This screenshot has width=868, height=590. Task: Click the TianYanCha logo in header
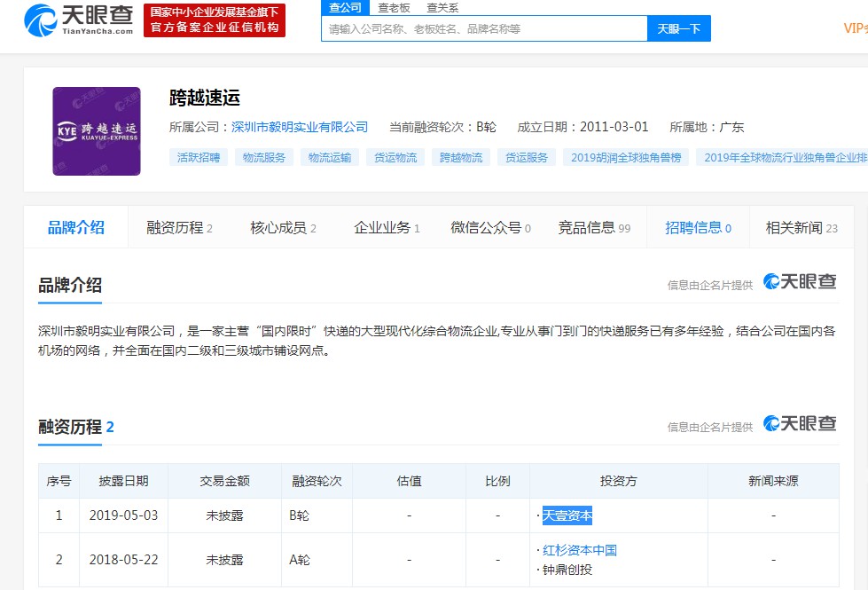click(79, 20)
